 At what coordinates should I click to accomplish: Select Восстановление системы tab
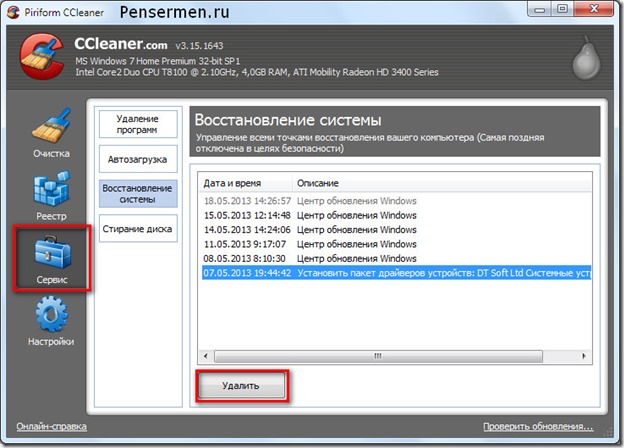coord(138,194)
